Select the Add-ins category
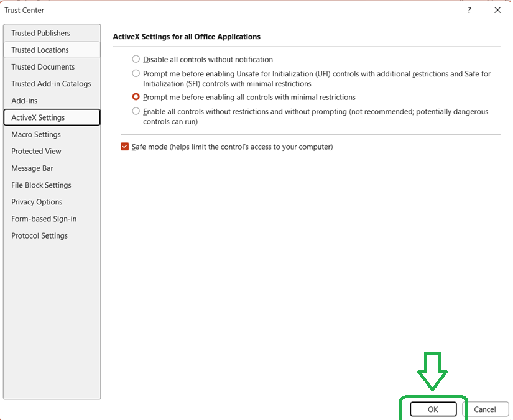Screen dimensions: 513x420 (x=52, y=101)
